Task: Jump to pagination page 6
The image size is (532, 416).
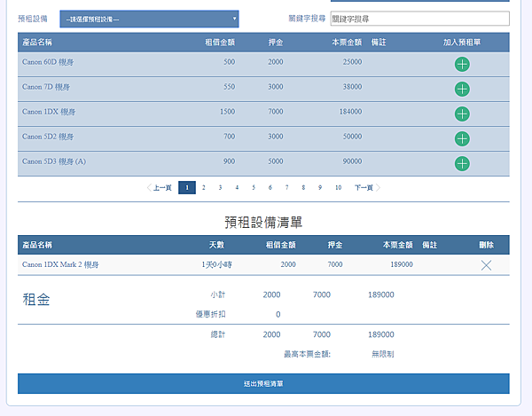Action: pyautogui.click(x=270, y=188)
